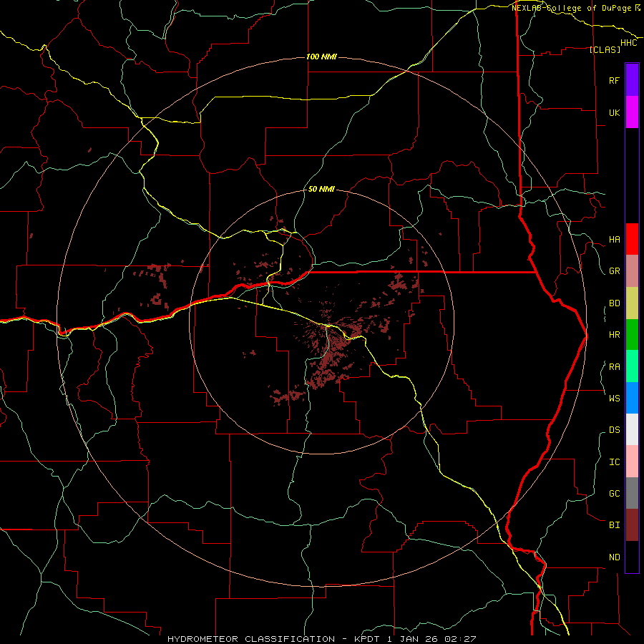Viewport: 644px width, 644px height.
Task: Click the HYDROMETEOR CLASSIFICATION title text
Action: tap(251, 639)
